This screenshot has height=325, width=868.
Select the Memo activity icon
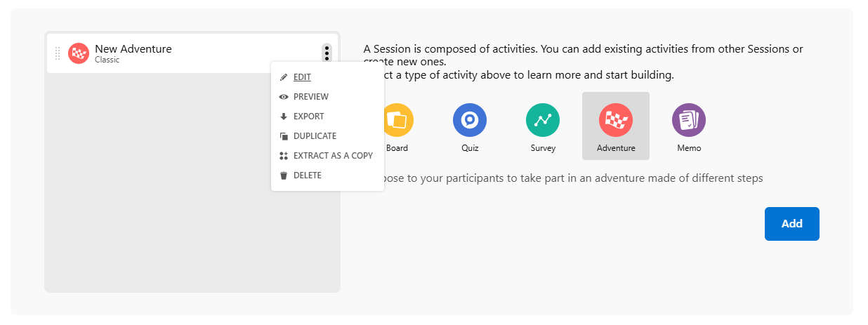pos(689,120)
